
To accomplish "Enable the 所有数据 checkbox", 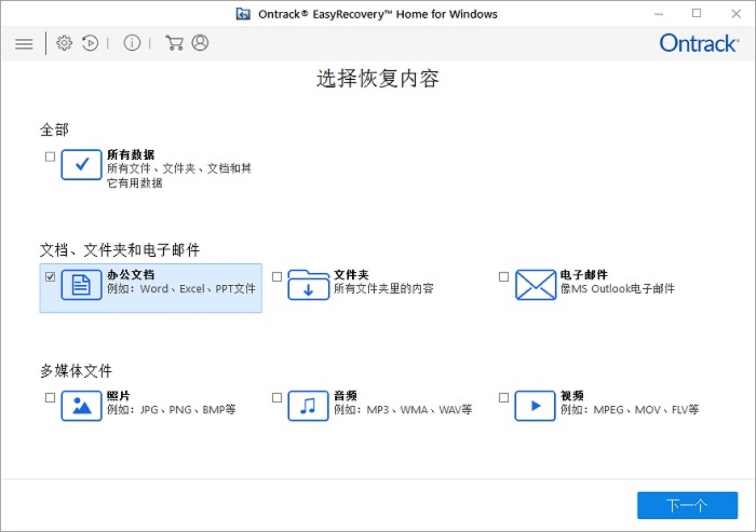I will tap(50, 157).
